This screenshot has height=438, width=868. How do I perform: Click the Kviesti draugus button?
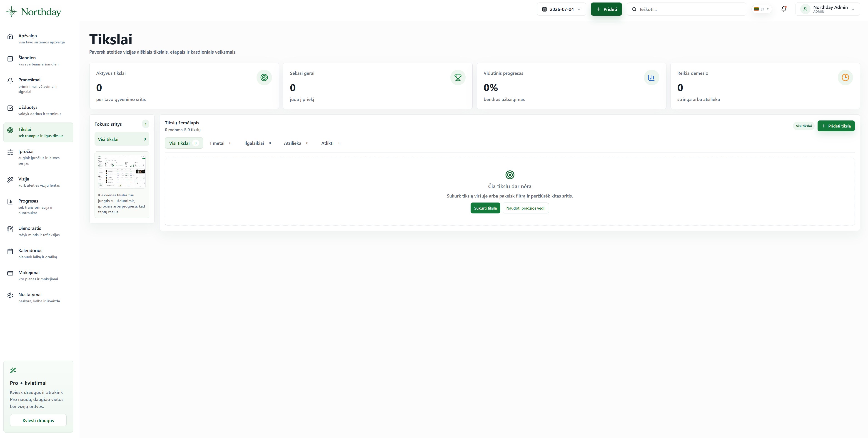(x=38, y=420)
